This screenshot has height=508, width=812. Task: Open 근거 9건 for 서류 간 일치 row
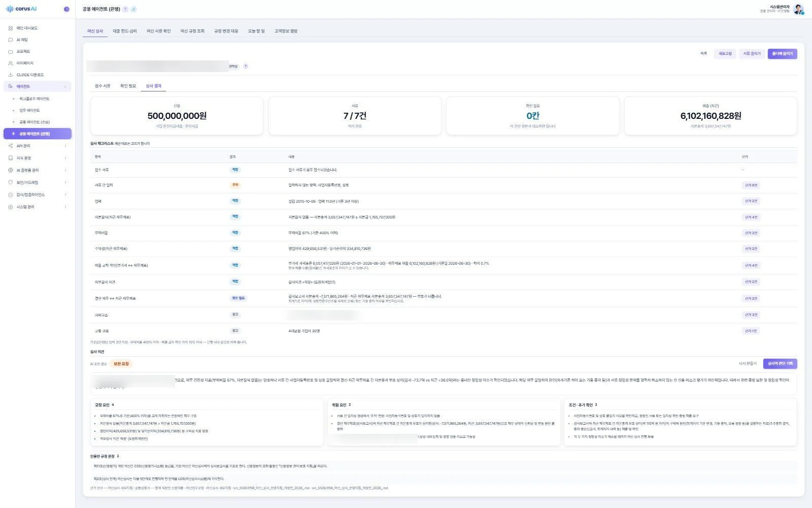point(751,185)
